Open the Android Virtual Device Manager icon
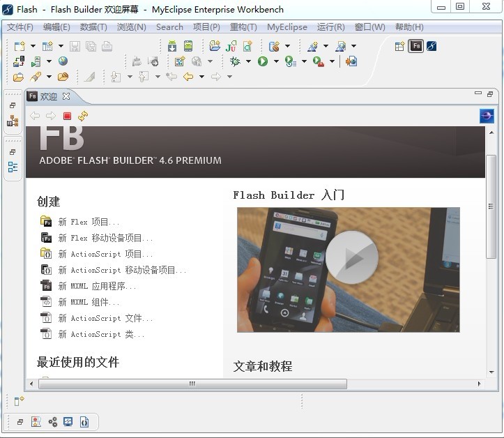 coord(188,46)
